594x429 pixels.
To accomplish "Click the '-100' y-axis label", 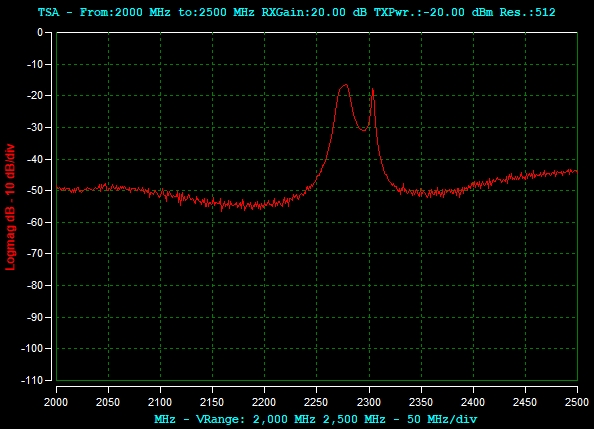I will pyautogui.click(x=33, y=348).
